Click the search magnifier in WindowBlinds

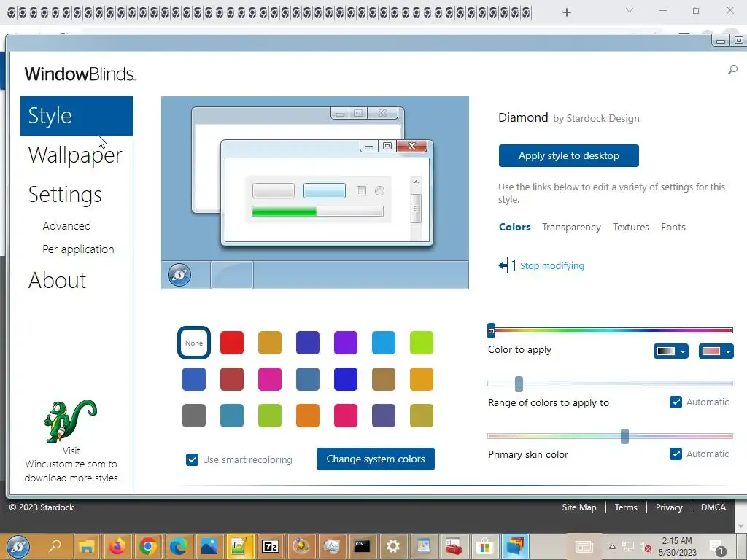pos(732,69)
